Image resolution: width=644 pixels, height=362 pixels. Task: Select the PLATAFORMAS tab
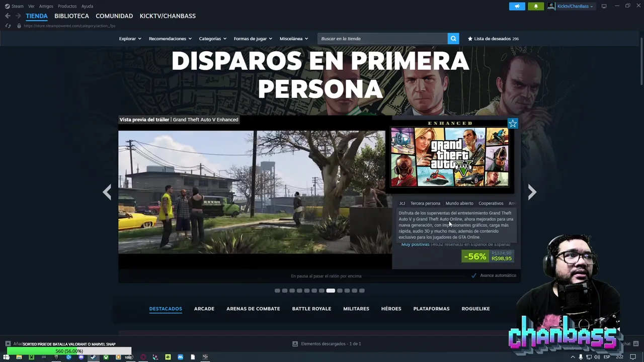(x=431, y=309)
